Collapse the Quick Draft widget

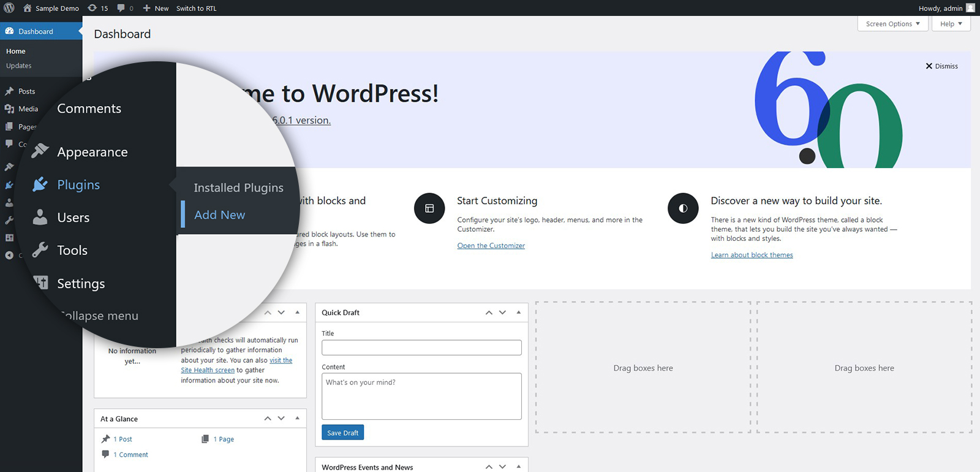click(x=518, y=313)
